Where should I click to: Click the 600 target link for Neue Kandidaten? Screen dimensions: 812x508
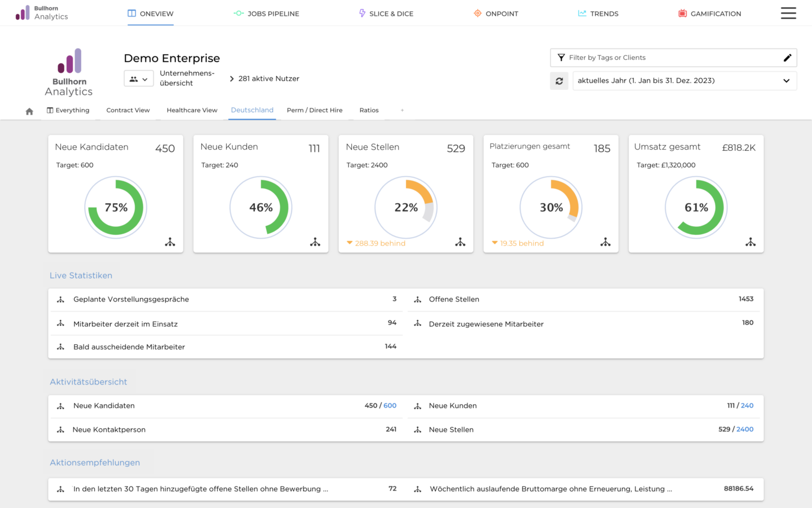coord(391,405)
